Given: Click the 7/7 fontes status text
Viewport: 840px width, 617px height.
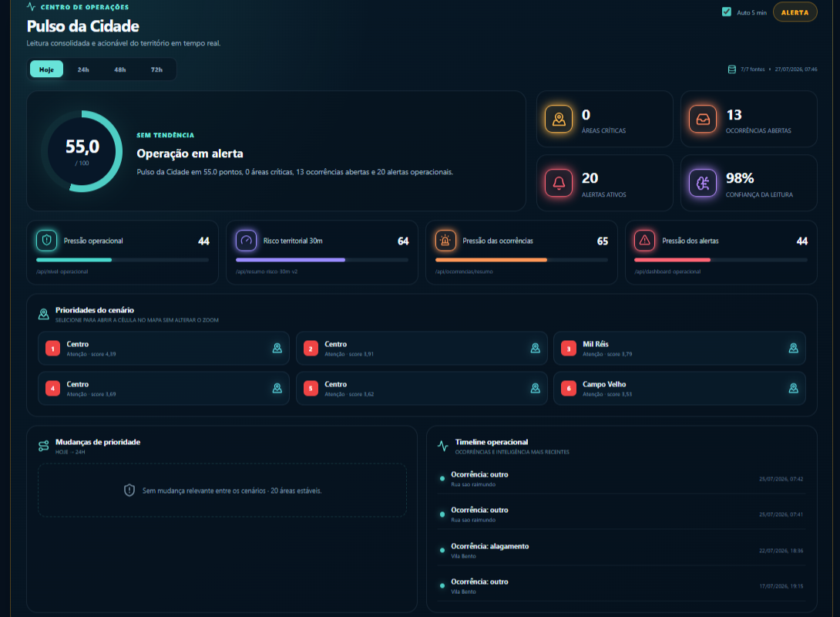Looking at the screenshot, I should pyautogui.click(x=753, y=69).
